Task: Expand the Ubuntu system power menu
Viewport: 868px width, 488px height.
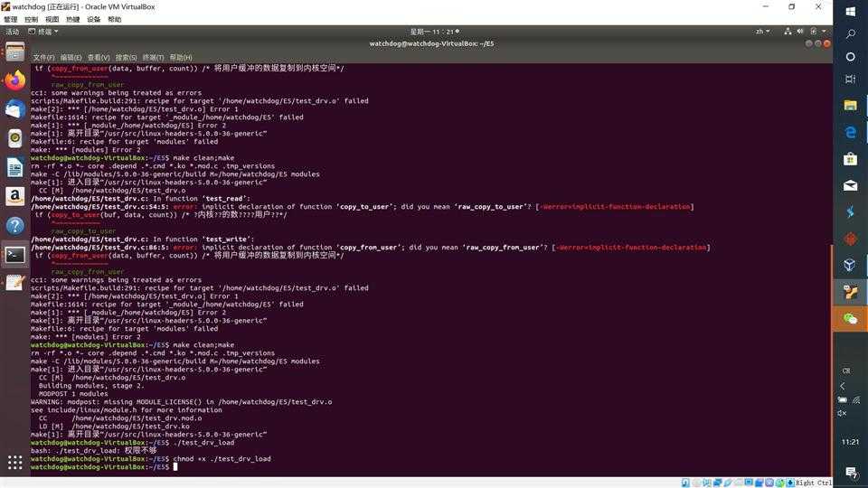Action: pos(825,32)
